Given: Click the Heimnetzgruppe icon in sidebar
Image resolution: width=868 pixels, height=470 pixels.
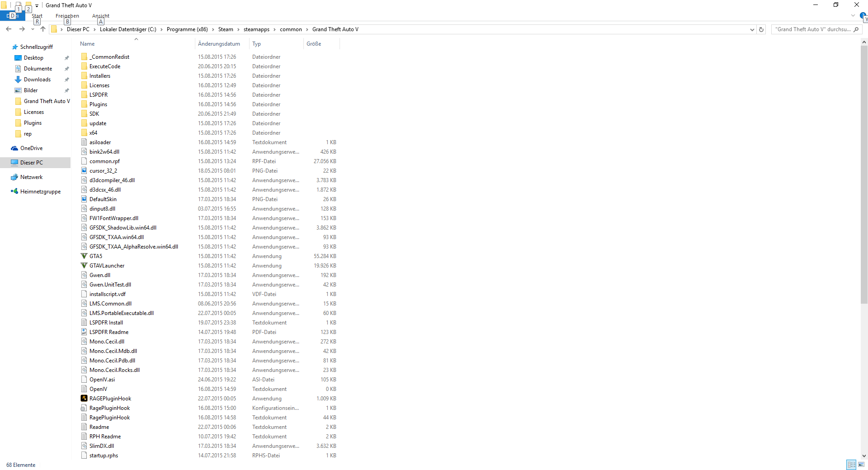Looking at the screenshot, I should tap(14, 192).
